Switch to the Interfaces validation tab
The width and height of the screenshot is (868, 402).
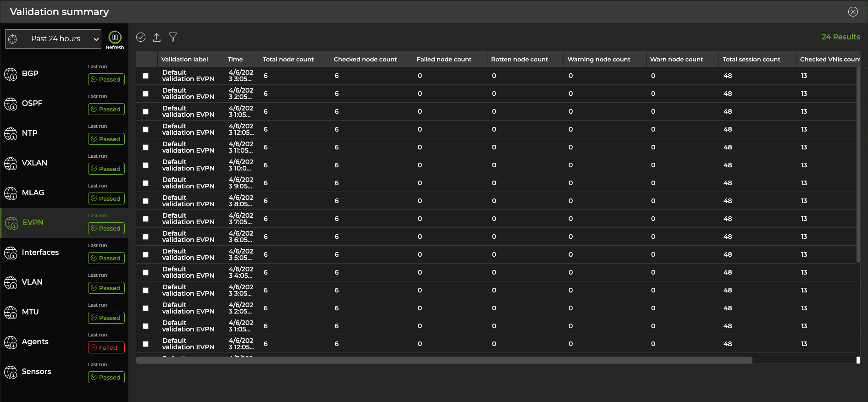40,253
